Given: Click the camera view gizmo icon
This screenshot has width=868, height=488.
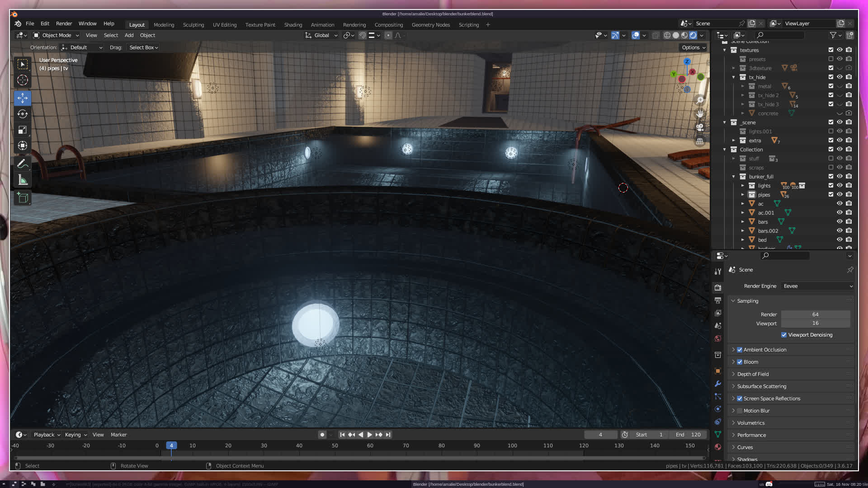Looking at the screenshot, I should point(700,128).
